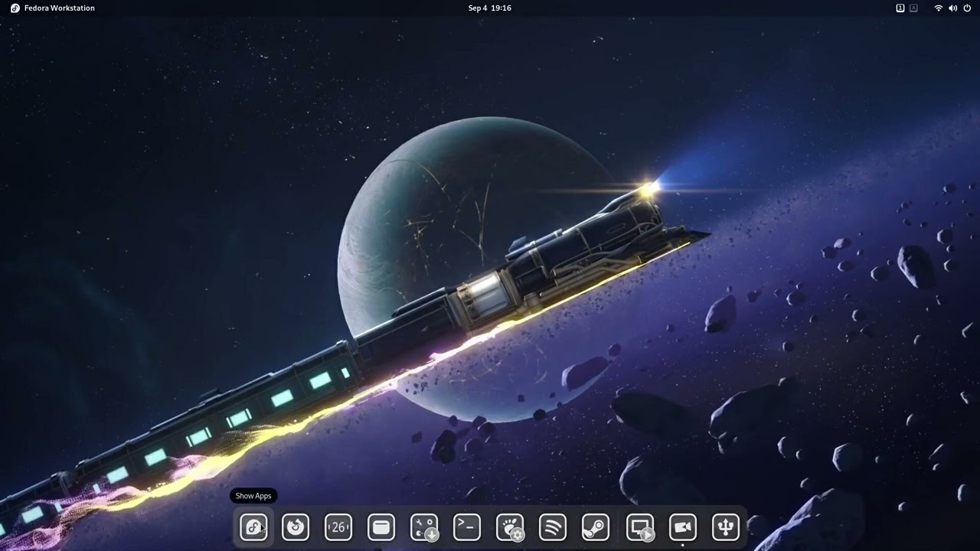Click the volume speaker icon in top bar
Viewport: 980px width, 551px height.
(x=953, y=8)
